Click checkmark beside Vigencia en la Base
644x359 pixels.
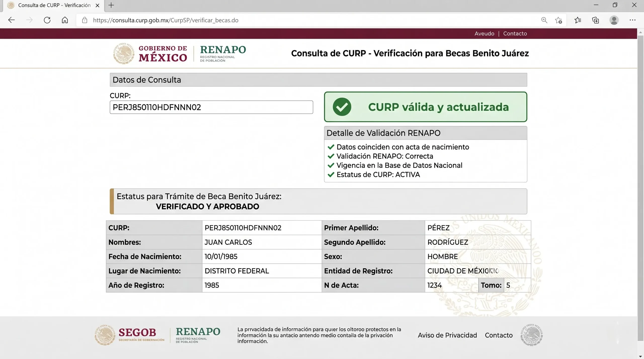coord(331,165)
